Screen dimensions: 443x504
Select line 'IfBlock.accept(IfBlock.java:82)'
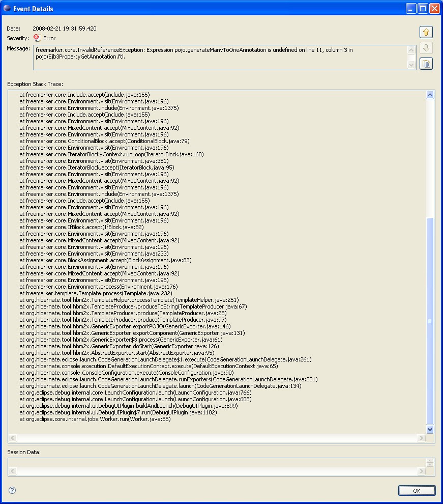coord(81,227)
